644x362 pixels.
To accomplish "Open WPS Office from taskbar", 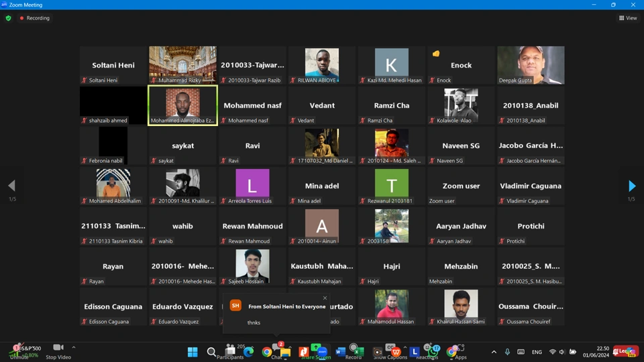I will (x=396, y=352).
